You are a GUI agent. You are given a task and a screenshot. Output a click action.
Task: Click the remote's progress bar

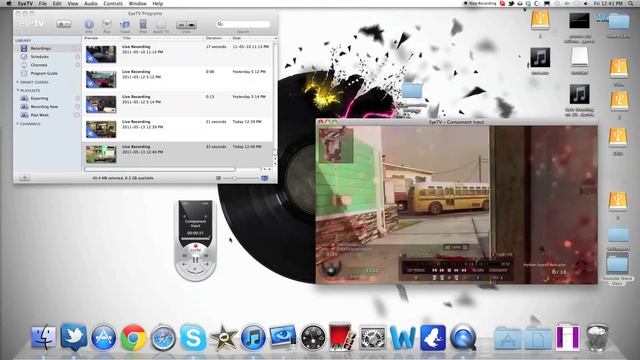tap(195, 238)
